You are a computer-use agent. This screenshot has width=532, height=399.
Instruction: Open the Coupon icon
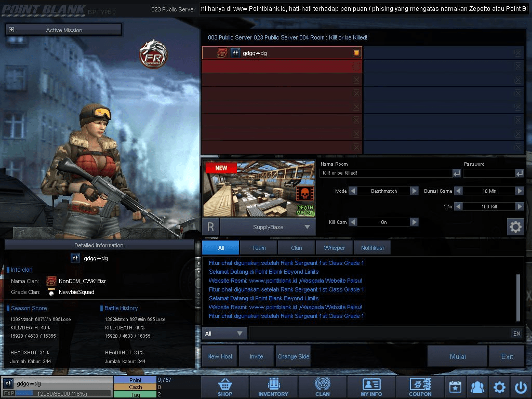[x=420, y=387]
